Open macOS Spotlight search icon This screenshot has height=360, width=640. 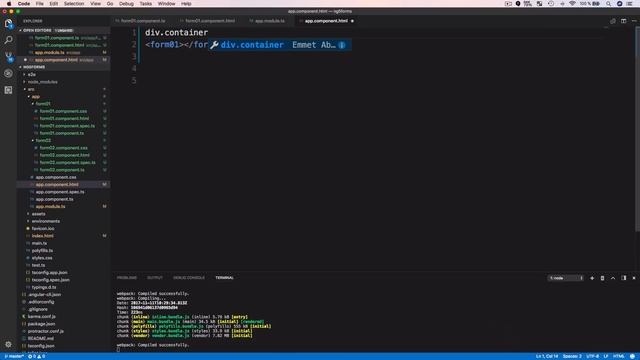pyautogui.click(x=608, y=4)
